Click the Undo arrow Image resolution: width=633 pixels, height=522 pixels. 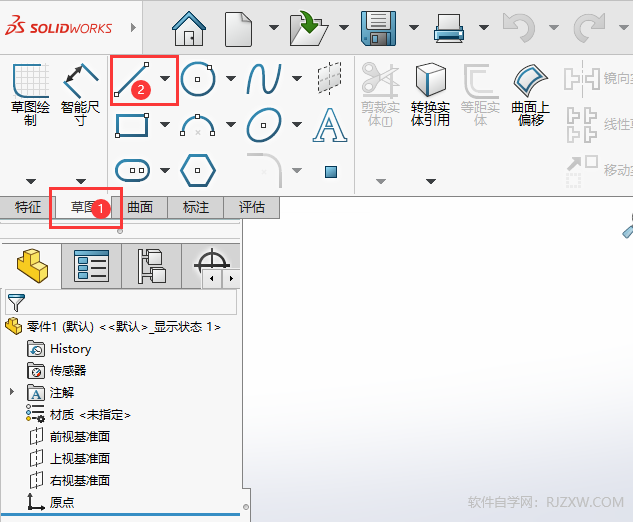[x=519, y=27]
